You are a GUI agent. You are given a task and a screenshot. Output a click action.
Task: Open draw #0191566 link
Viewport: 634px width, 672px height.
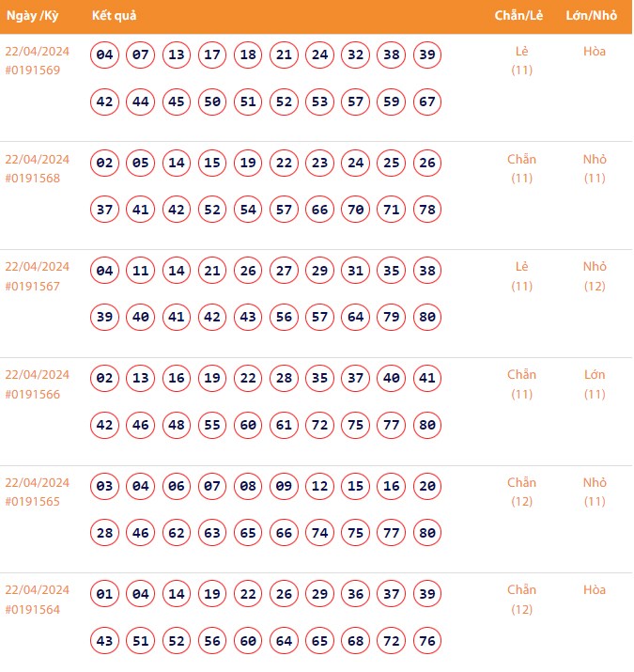tap(33, 394)
